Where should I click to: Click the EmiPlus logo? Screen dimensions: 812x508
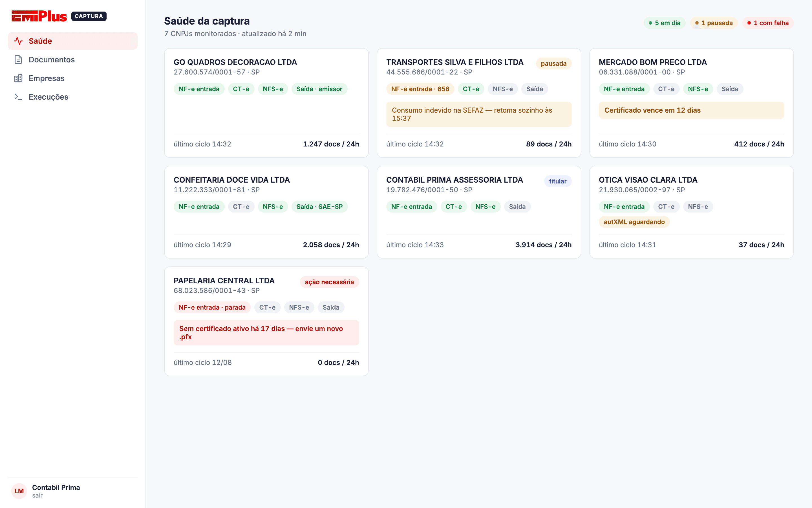point(39,16)
